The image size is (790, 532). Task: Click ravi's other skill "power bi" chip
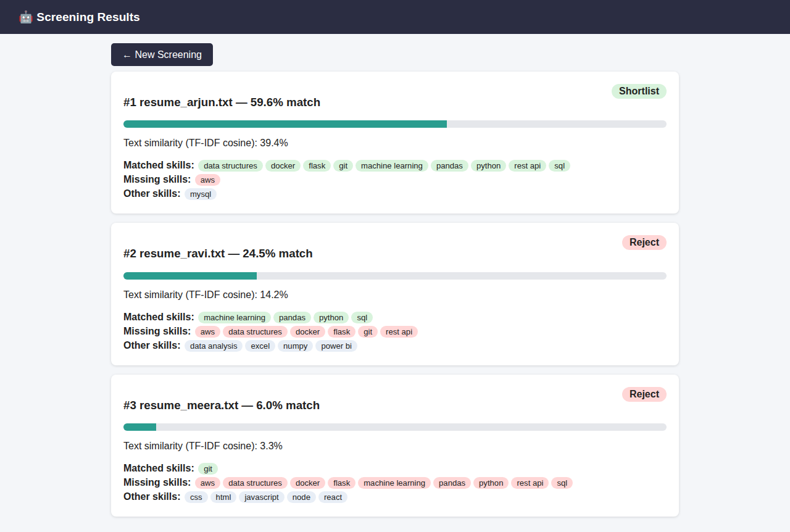(x=336, y=346)
